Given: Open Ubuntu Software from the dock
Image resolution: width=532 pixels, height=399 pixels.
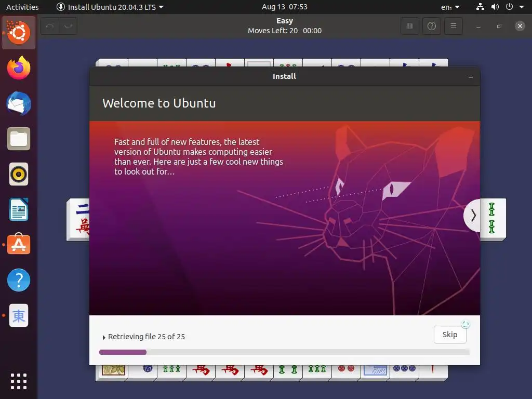Looking at the screenshot, I should tap(19, 244).
